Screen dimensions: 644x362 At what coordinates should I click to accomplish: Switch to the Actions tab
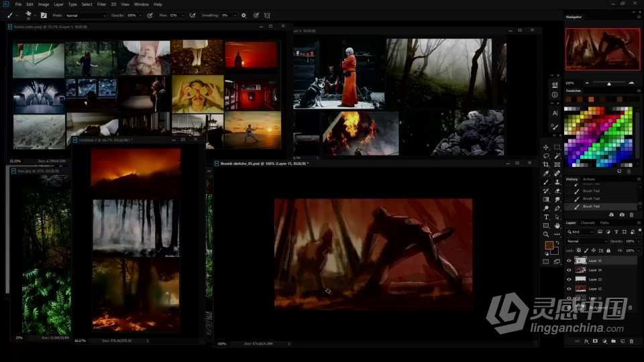tap(588, 180)
